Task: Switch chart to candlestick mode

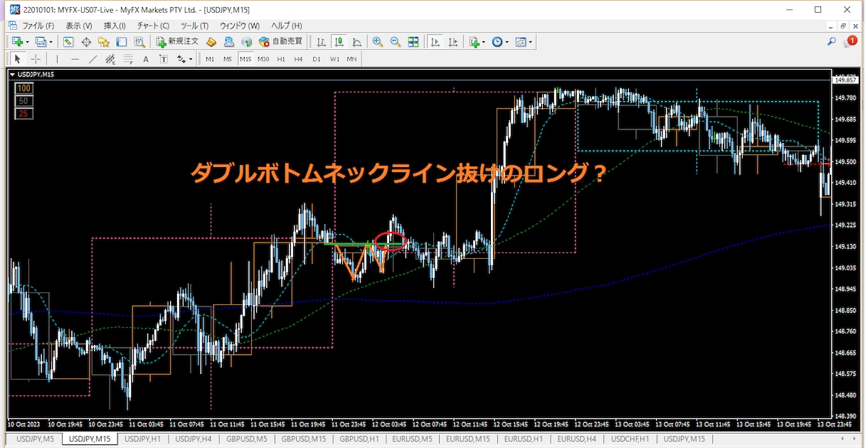Action: point(339,42)
